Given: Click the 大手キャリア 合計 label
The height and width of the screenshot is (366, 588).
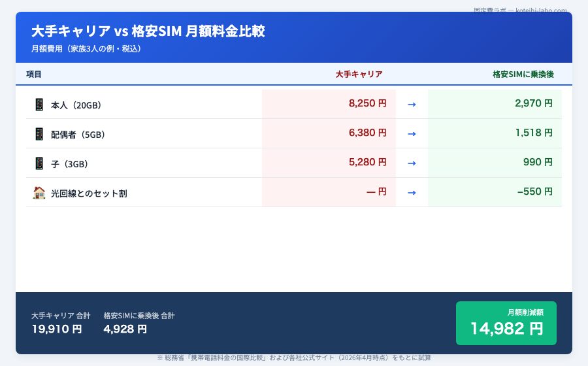Looking at the screenshot, I should [x=61, y=316].
